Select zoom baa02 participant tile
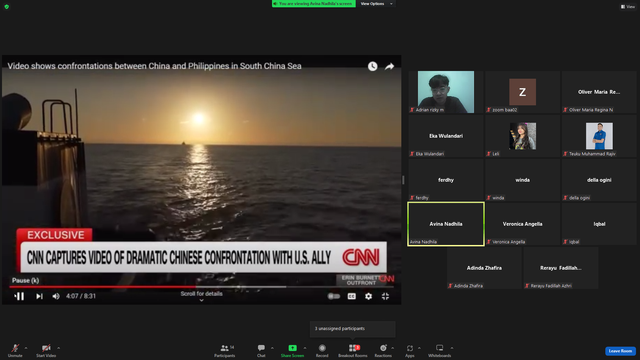640x360 pixels. 522,92
